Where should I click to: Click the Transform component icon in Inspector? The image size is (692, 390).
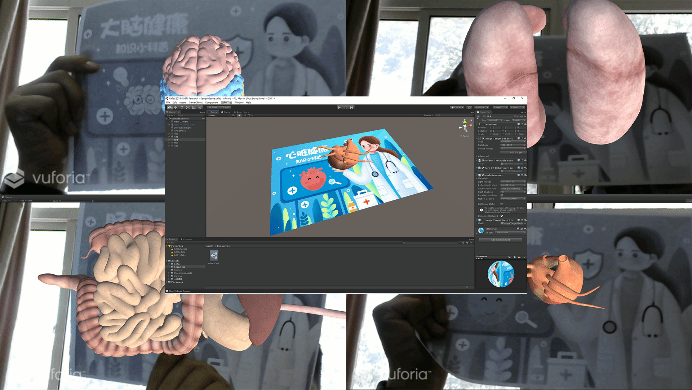[x=479, y=124]
